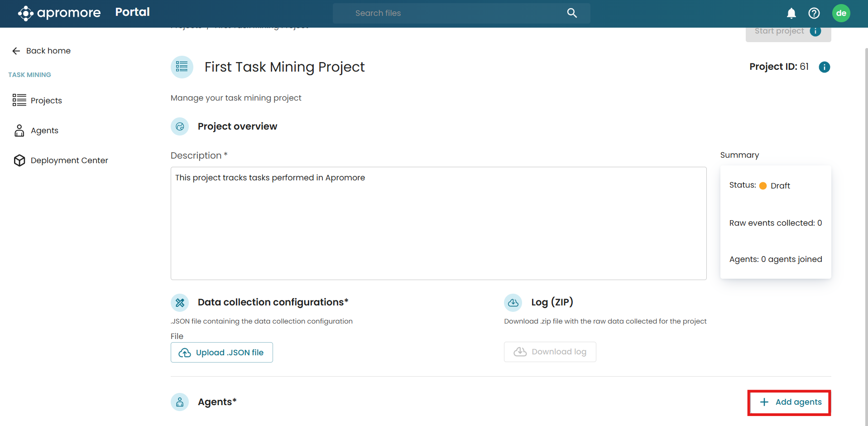Click the Log (ZIP) cloud icon
This screenshot has height=426, width=868.
click(x=513, y=302)
